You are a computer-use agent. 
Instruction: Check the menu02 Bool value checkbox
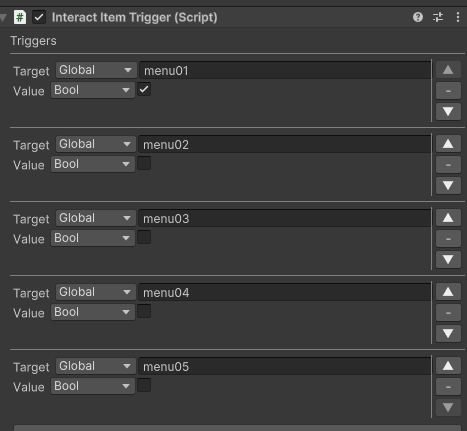tap(144, 163)
